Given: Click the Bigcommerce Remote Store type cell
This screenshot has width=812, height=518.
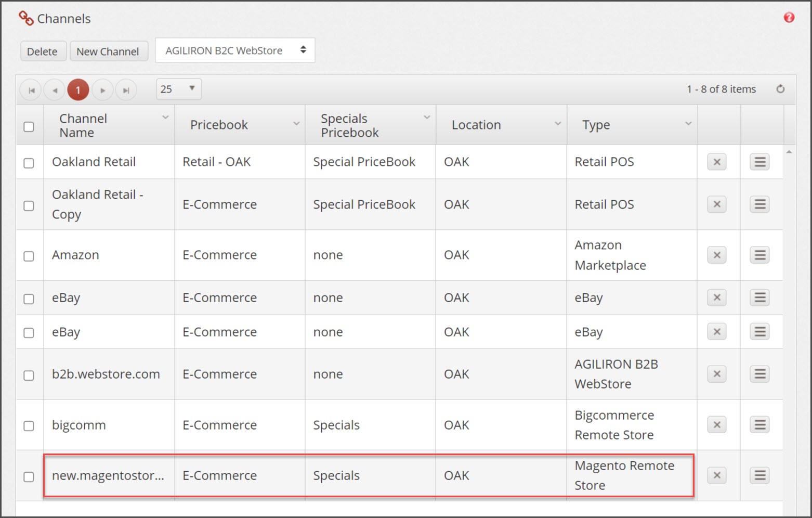Looking at the screenshot, I should pyautogui.click(x=632, y=425).
